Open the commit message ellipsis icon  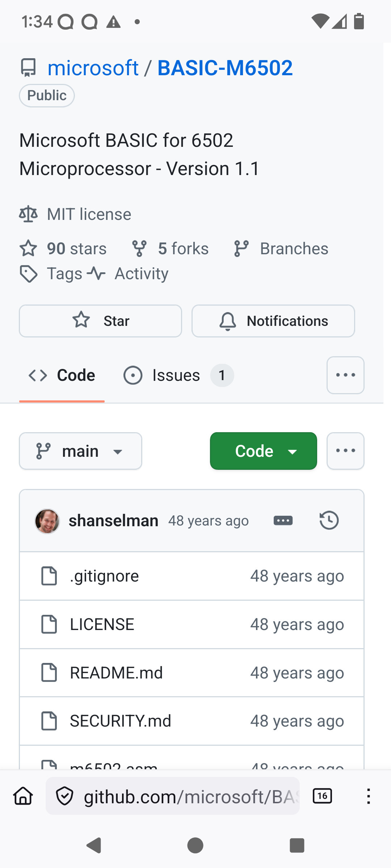click(x=283, y=521)
